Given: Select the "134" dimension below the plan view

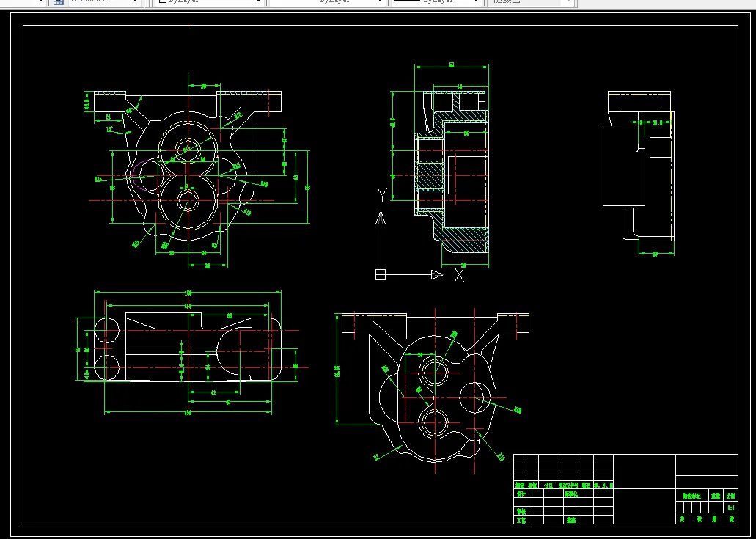Looking at the screenshot, I should coord(188,412).
